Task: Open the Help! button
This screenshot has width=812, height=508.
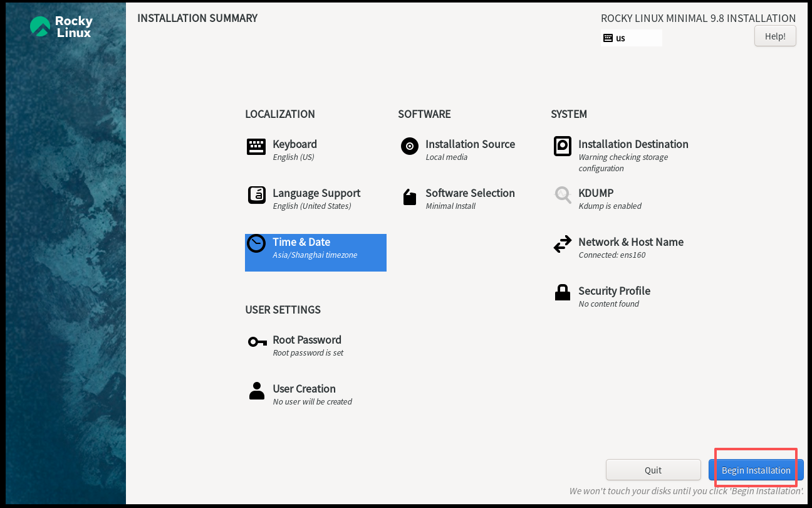Action: coord(775,36)
